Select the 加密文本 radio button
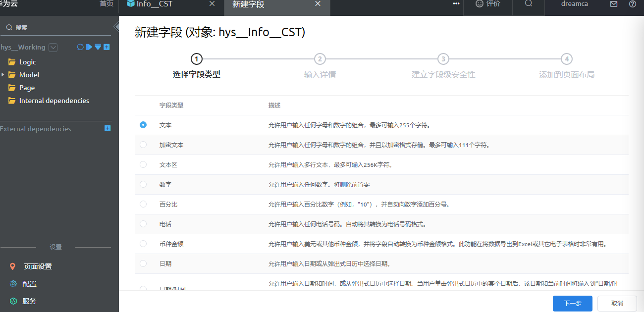 point(143,145)
